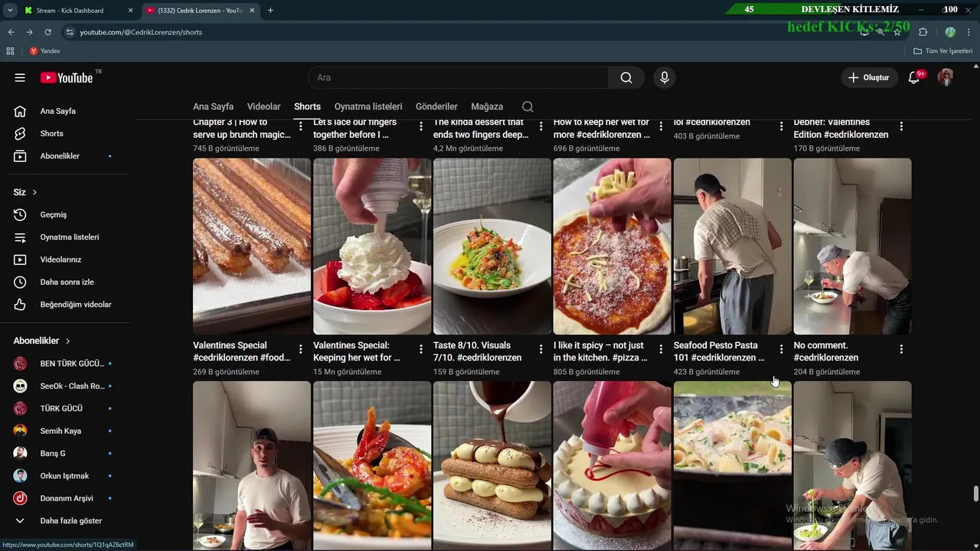Screen dimensions: 980x551
Task: Open TÜRK GÜCÜ subscription channel
Action: tap(65, 409)
